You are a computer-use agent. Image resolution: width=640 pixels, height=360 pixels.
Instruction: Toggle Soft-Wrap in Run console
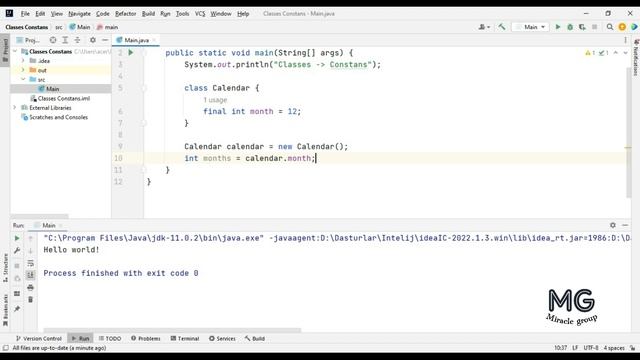click(x=31, y=263)
